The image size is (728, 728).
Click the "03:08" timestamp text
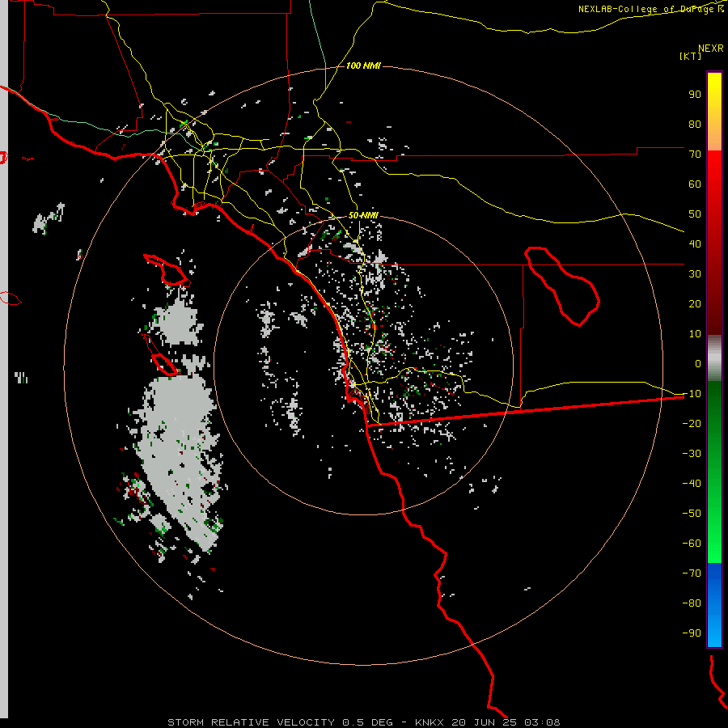pyautogui.click(x=542, y=722)
